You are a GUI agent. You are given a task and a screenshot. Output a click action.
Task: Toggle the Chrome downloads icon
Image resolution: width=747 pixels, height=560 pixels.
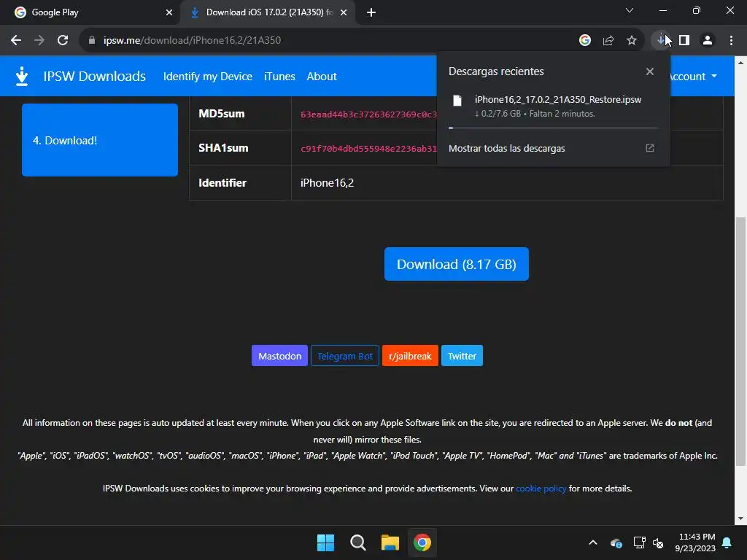coord(661,41)
